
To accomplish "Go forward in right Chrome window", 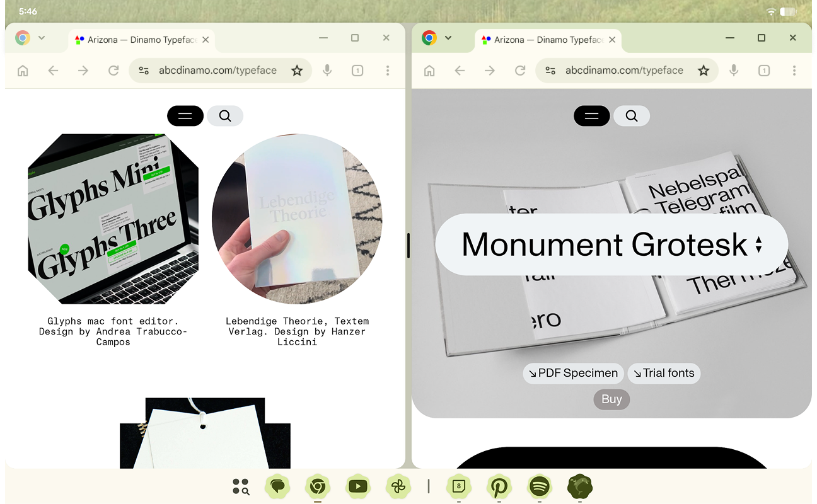I will 490,71.
